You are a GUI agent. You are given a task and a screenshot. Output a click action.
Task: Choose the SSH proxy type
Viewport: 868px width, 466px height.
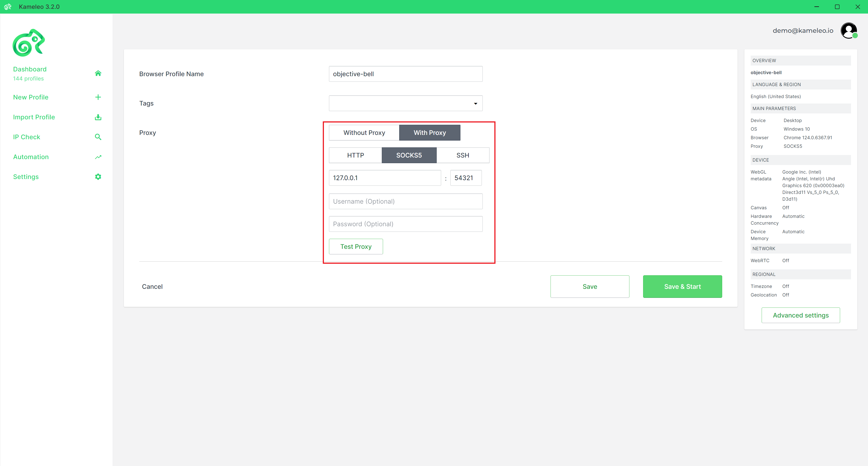pyautogui.click(x=463, y=155)
